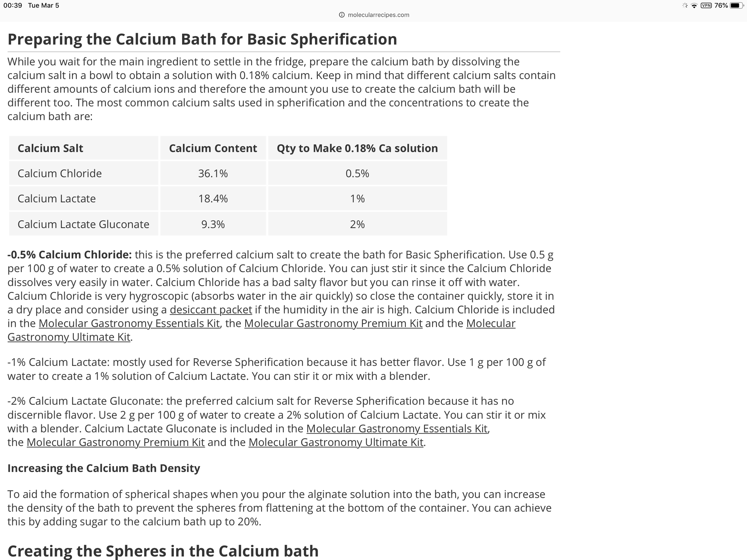Click the Qty to Make 0.18% Ca solution header
The image size is (747, 560).
coord(357,148)
